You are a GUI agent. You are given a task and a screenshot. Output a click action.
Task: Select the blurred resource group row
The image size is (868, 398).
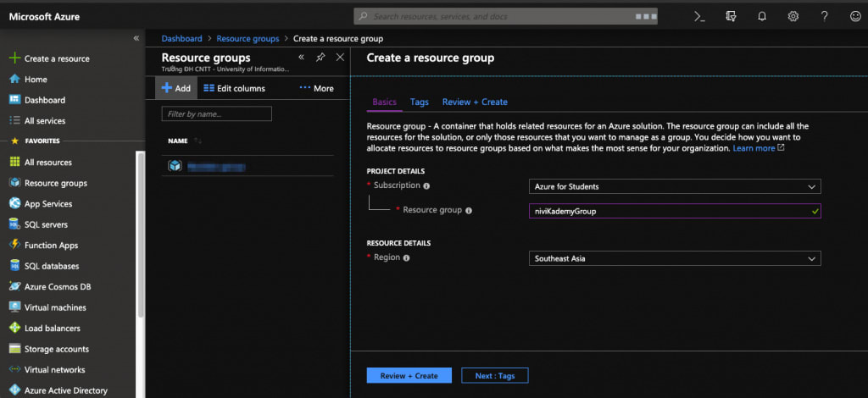click(248, 166)
